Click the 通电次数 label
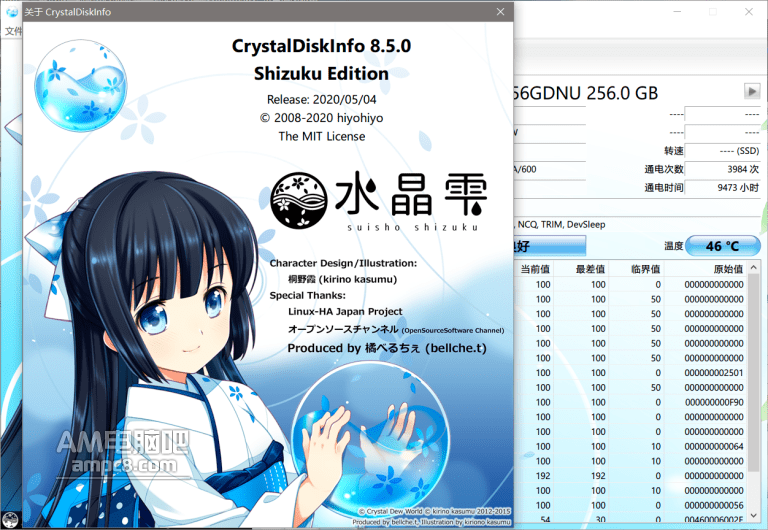Image resolution: width=768 pixels, height=530 pixels. tap(664, 169)
